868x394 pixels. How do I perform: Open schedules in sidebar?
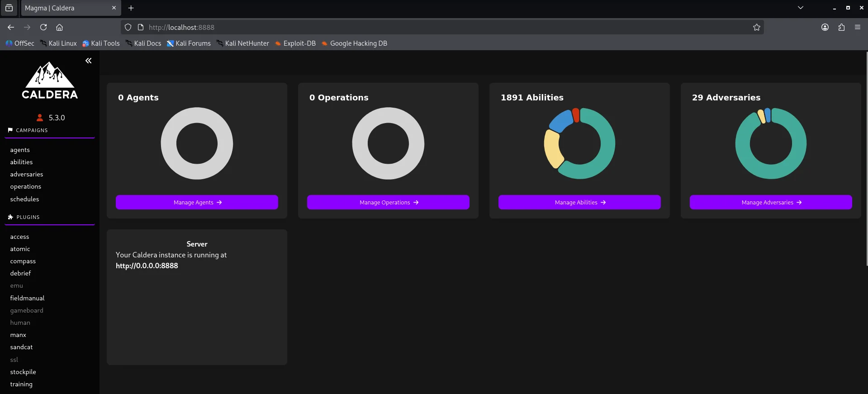(24, 199)
